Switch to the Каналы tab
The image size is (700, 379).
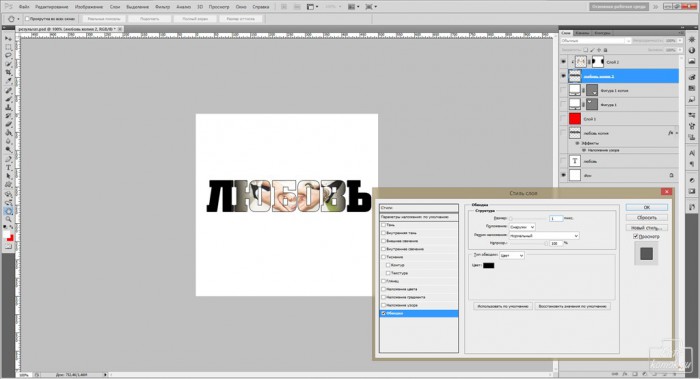click(x=582, y=33)
